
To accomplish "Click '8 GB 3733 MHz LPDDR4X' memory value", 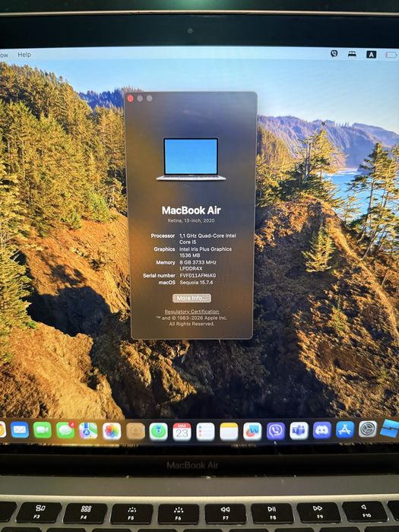I will (x=198, y=265).
